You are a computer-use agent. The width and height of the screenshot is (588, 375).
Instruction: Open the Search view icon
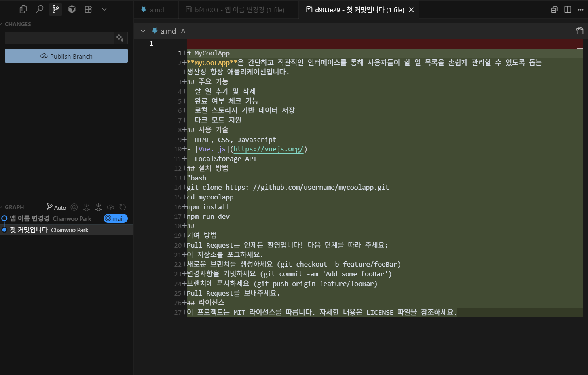(40, 9)
